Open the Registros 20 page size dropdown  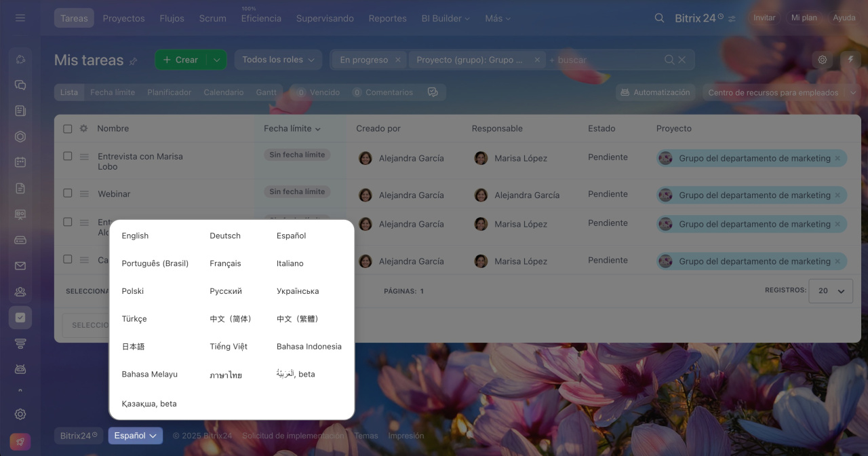[x=831, y=290]
